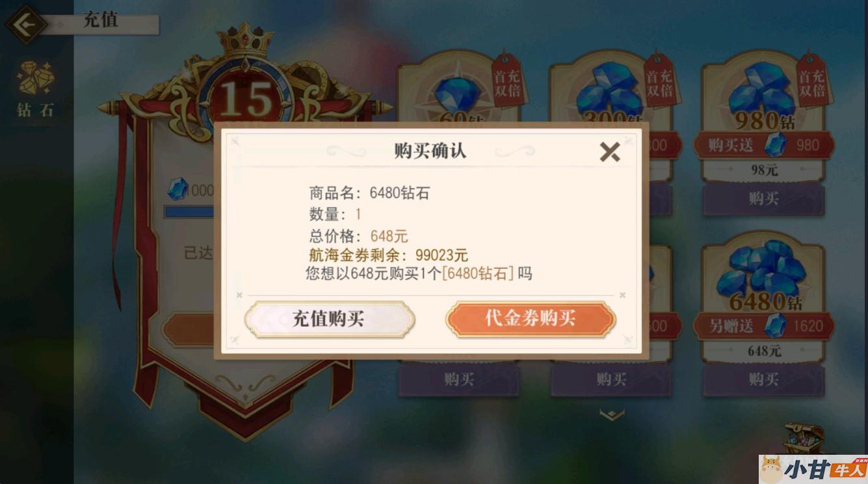The width and height of the screenshot is (868, 484).
Task: Expand more packs with down chevron
Action: pyautogui.click(x=612, y=414)
